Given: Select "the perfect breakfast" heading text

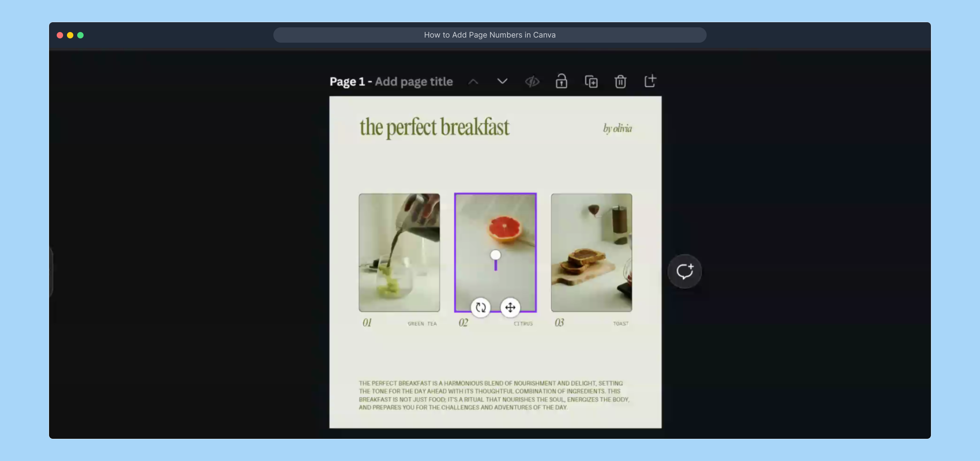Looking at the screenshot, I should (x=434, y=127).
